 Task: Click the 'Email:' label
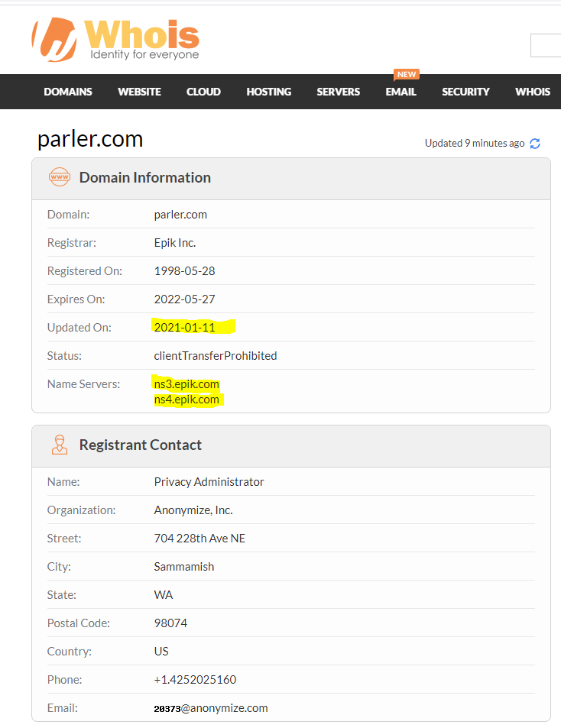(x=63, y=708)
